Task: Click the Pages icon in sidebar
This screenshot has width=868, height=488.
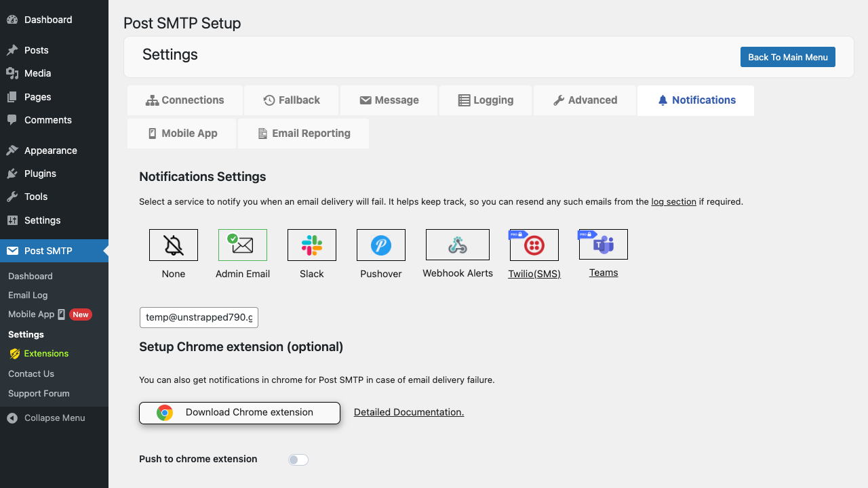Action: (12, 97)
